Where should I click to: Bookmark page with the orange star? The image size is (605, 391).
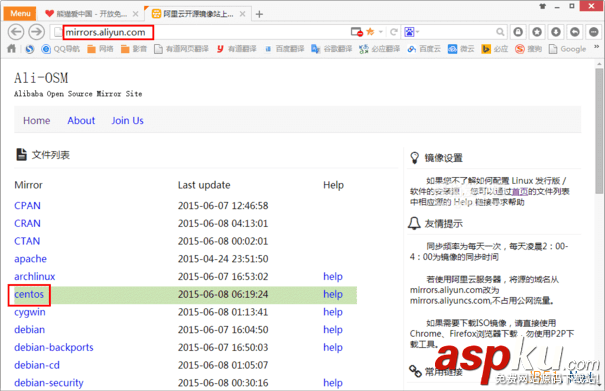pyautogui.click(x=370, y=32)
